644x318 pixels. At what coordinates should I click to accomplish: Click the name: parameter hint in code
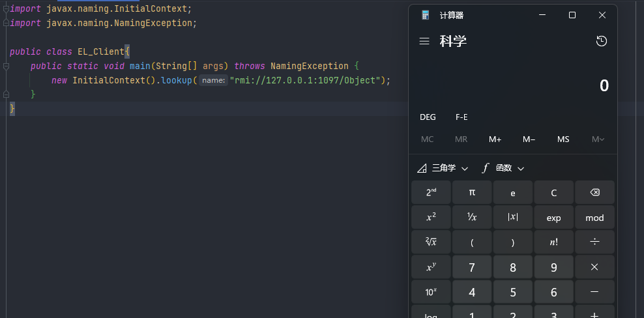(x=213, y=80)
